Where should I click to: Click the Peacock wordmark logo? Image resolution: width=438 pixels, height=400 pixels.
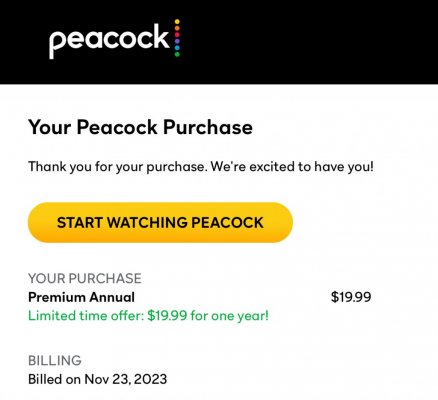pos(109,41)
